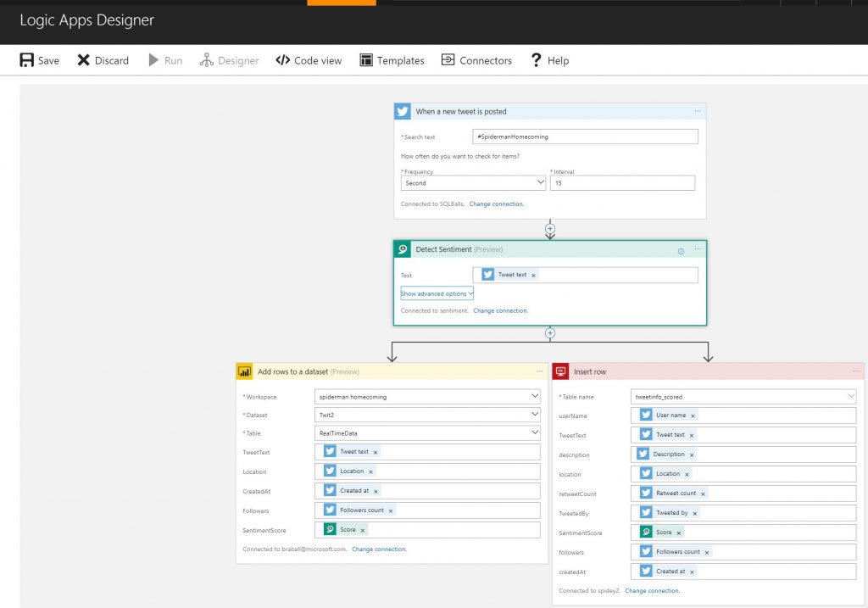The width and height of the screenshot is (868, 608).
Task: Open the Connectors list
Action: [x=476, y=60]
